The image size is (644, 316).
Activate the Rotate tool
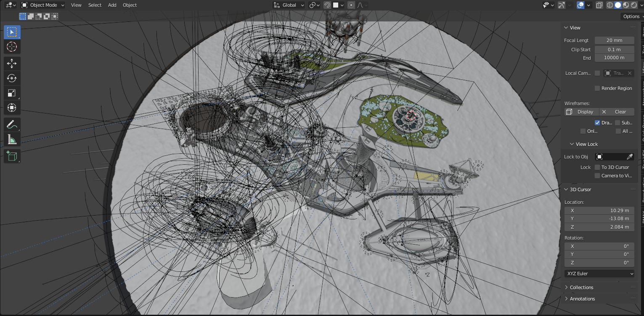click(x=12, y=78)
